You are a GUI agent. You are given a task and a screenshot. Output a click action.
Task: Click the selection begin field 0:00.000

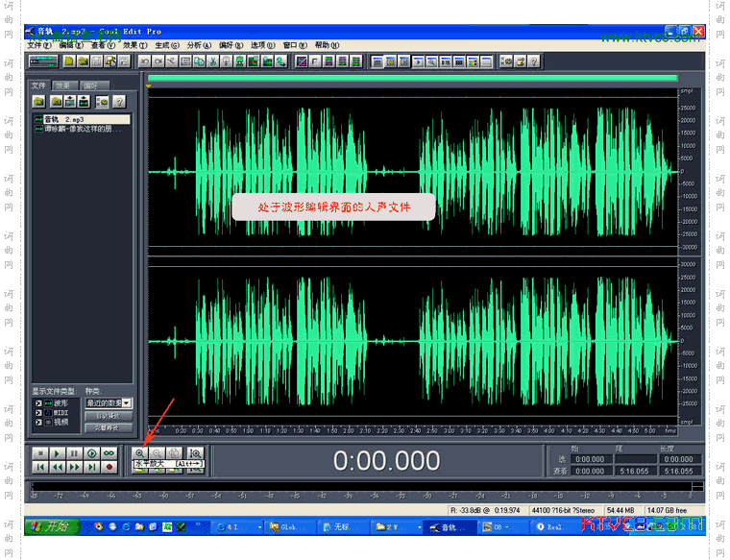(x=590, y=459)
